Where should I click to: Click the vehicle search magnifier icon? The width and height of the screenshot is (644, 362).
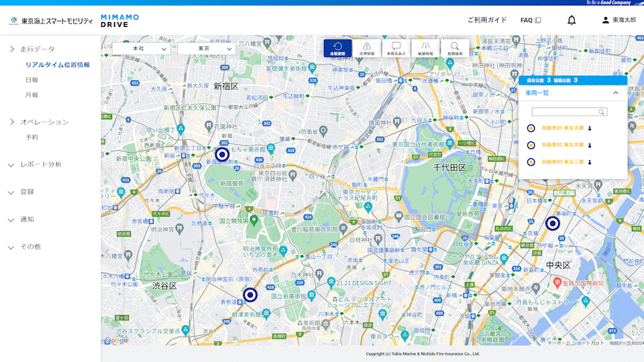point(601,112)
